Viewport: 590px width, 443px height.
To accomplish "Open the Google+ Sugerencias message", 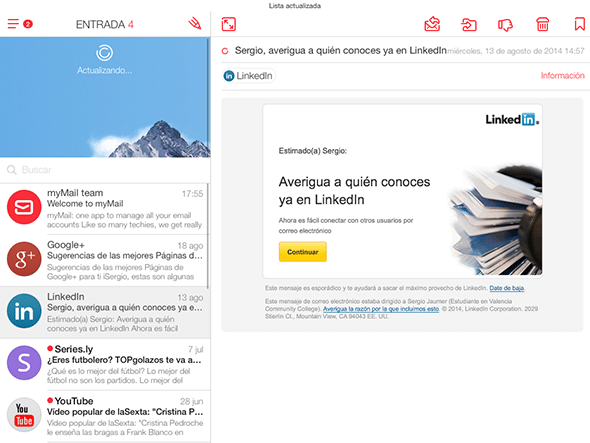I will point(104,260).
